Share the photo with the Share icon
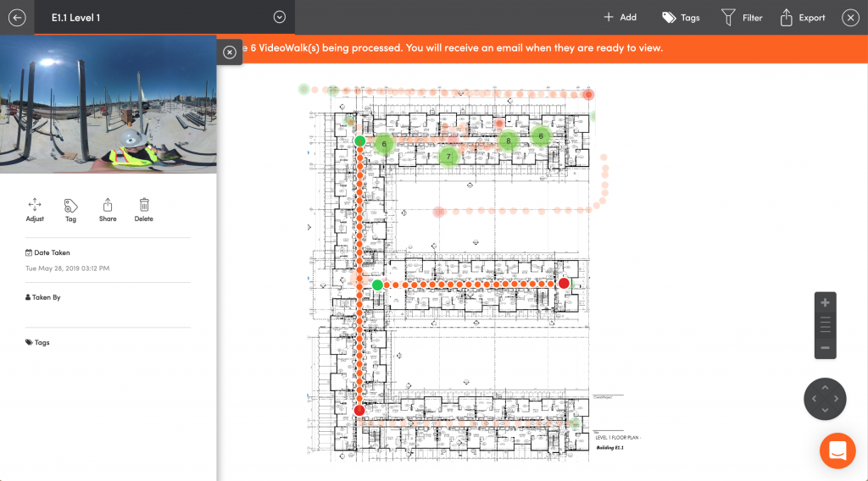This screenshot has height=481, width=868. (108, 210)
